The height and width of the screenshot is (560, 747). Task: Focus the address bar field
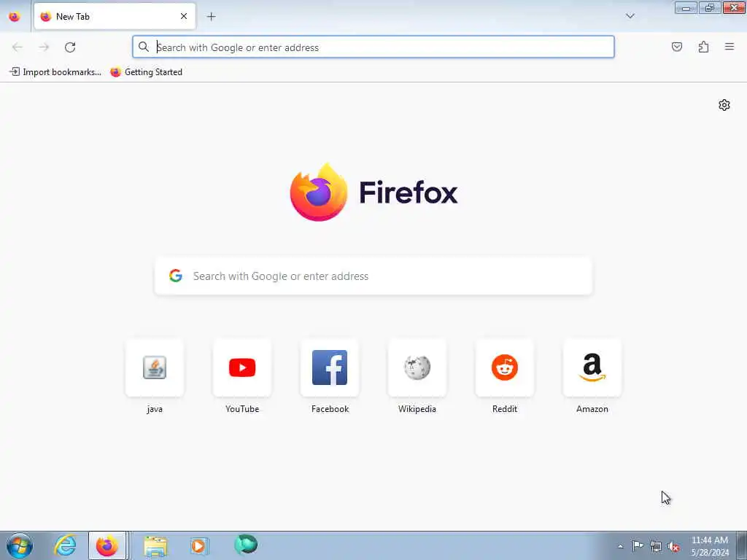[x=373, y=47]
